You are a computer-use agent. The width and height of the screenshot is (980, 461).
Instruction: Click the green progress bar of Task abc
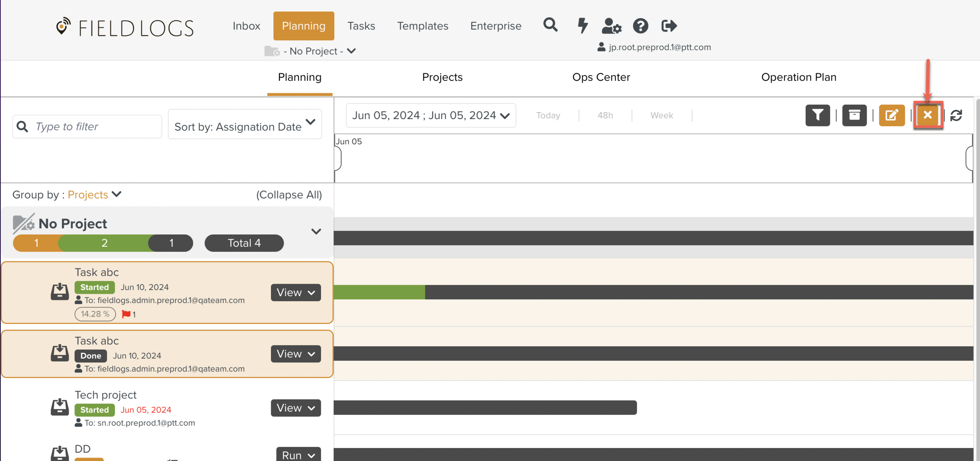tap(379, 292)
